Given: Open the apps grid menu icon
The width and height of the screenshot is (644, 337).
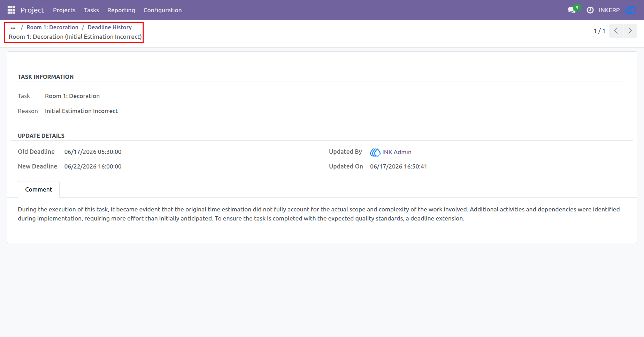Looking at the screenshot, I should pos(11,10).
